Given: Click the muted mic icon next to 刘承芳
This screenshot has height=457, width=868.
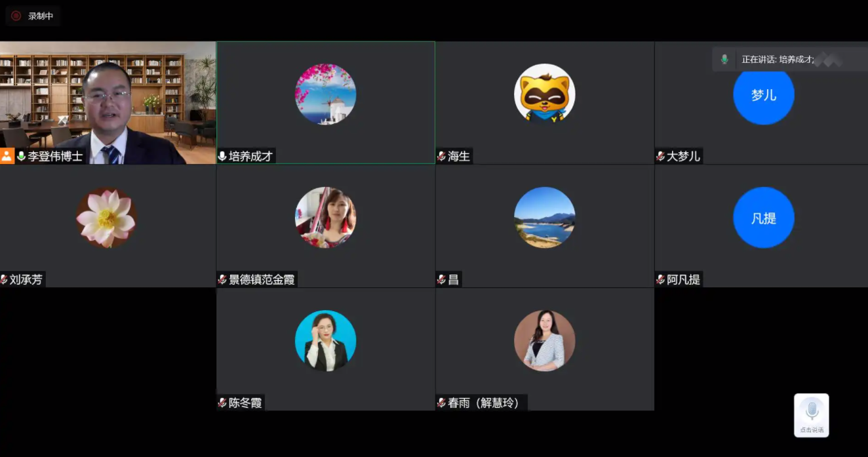Looking at the screenshot, I should click(x=4, y=279).
